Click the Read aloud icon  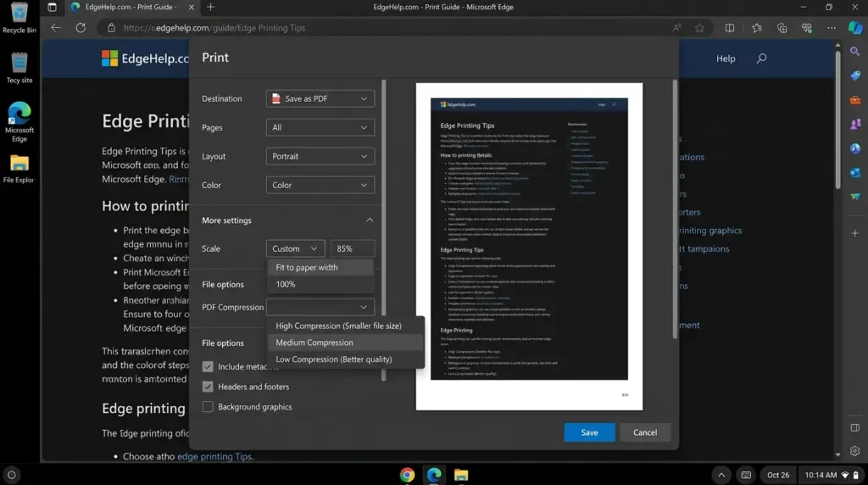[676, 28]
